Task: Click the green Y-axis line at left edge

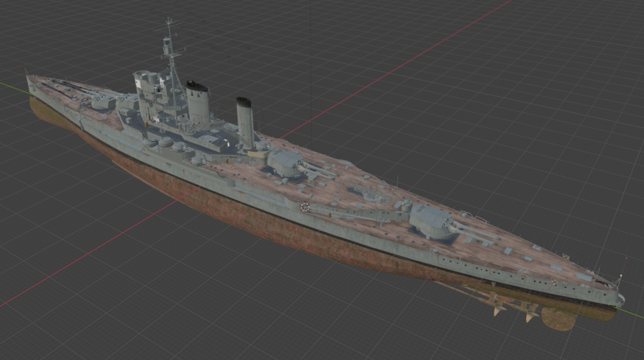Action: [9, 86]
